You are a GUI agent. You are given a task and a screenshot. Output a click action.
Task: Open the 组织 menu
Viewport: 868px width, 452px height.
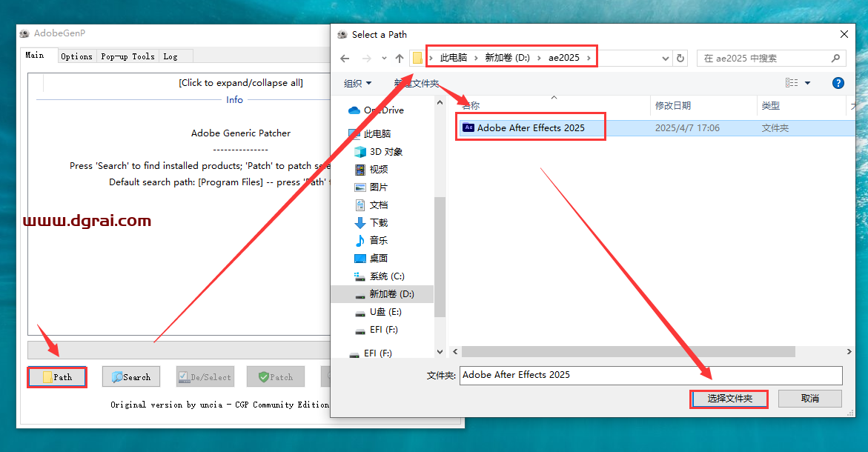tap(357, 83)
